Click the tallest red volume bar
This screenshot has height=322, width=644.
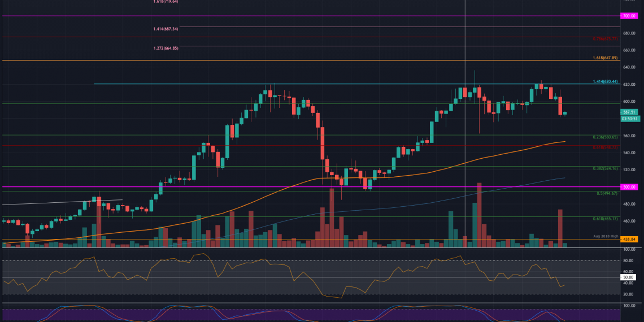479,215
